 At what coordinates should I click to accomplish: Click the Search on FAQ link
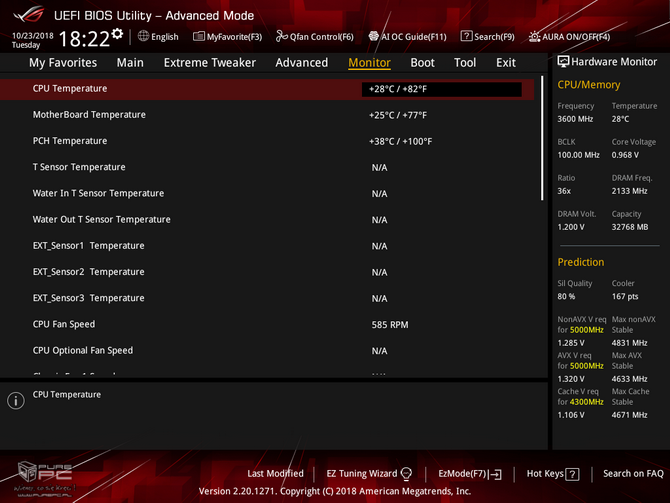(633, 474)
